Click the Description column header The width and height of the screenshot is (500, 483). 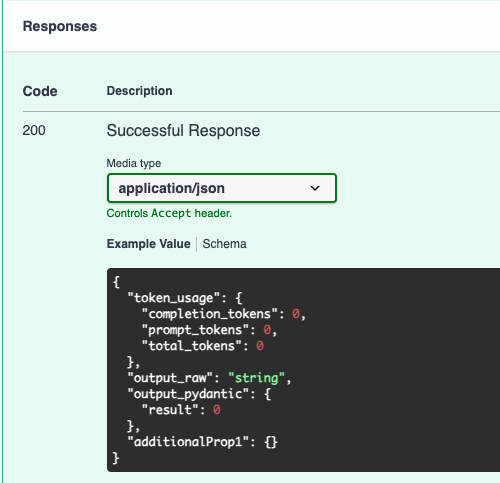tap(139, 91)
